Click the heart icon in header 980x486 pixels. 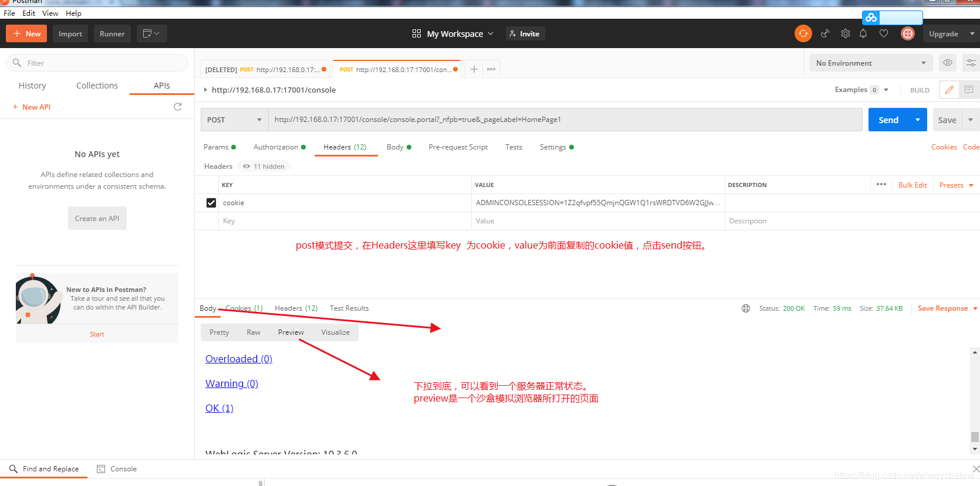pyautogui.click(x=884, y=33)
